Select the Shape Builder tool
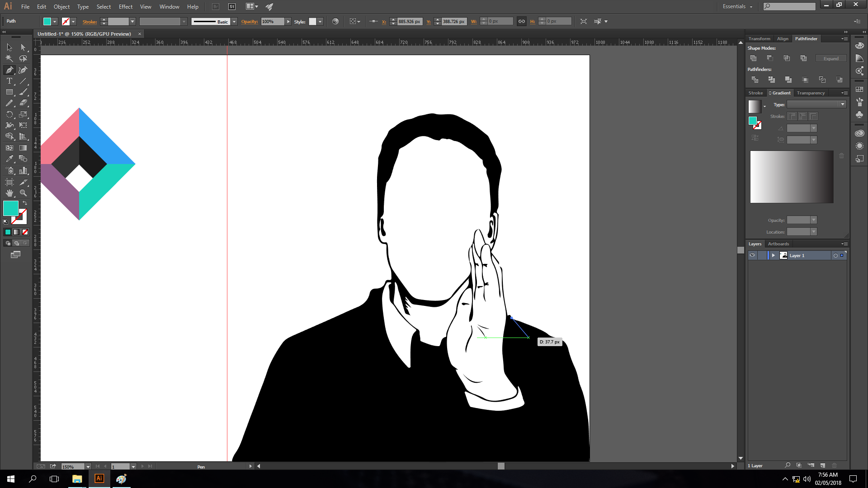 coord(9,136)
